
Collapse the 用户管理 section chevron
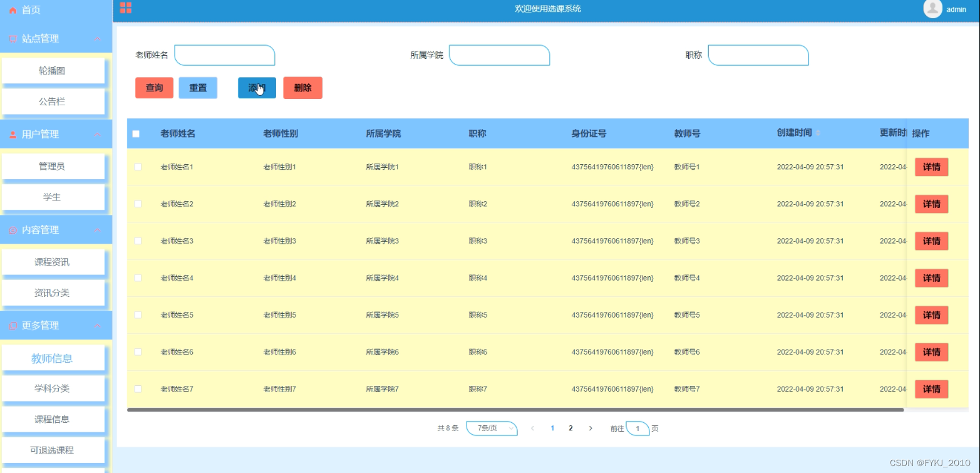[98, 135]
